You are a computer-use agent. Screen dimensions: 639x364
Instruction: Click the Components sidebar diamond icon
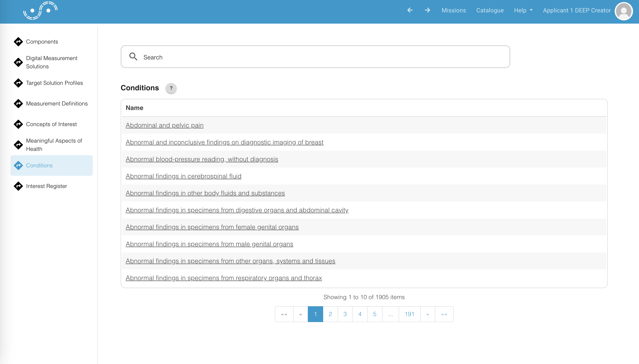tap(18, 41)
